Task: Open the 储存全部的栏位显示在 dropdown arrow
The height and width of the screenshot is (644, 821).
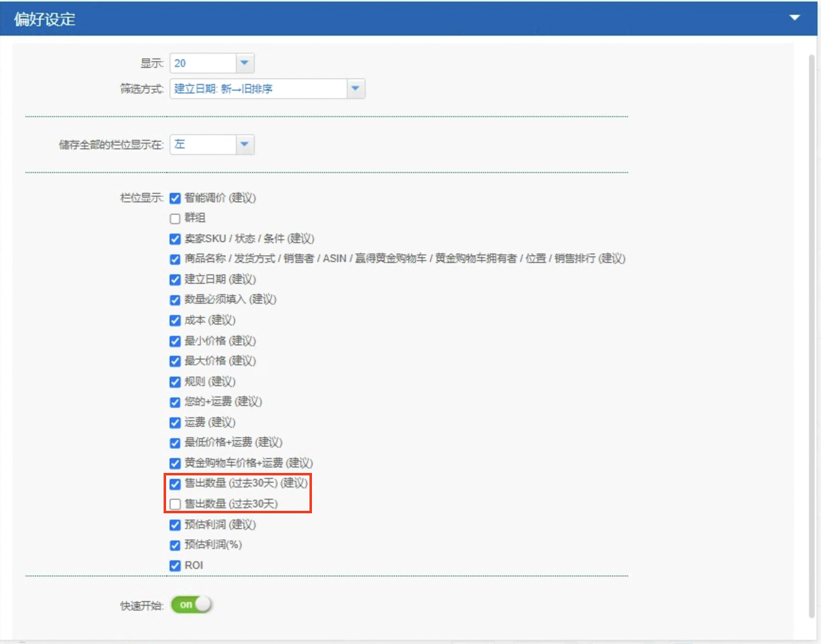Action: pos(245,145)
